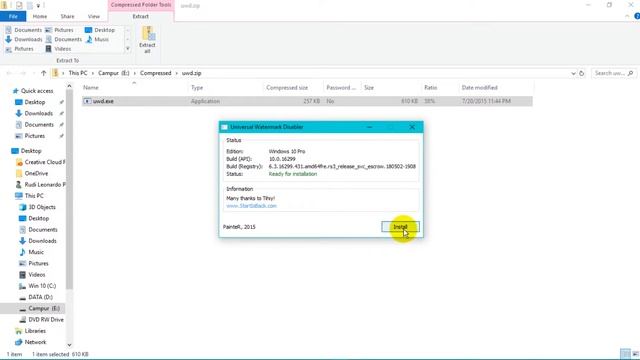
Task: Click the Size column header
Action: click(369, 88)
